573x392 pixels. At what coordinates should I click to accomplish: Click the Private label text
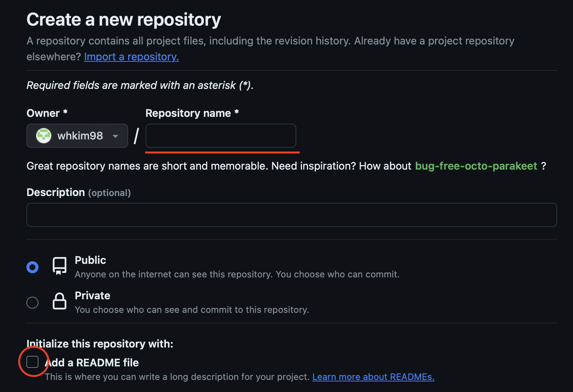click(93, 296)
